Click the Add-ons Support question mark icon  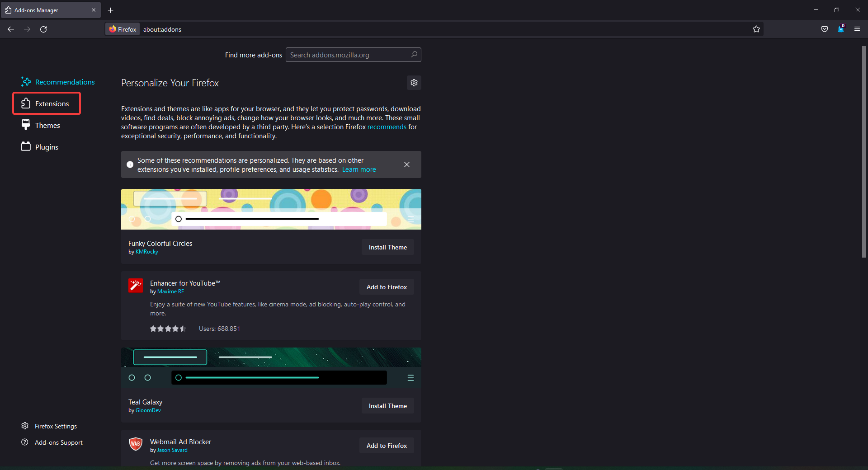pos(25,442)
